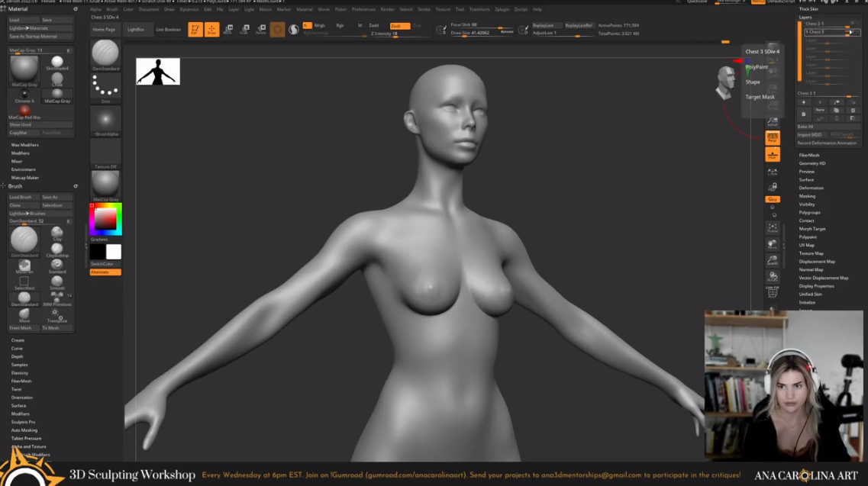Select the Standard brush

point(57,267)
